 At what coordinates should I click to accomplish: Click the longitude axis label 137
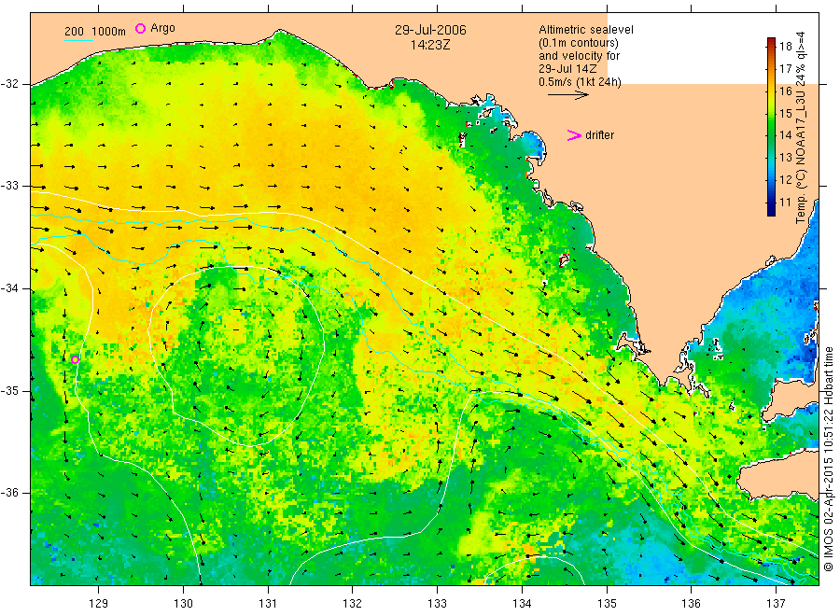pos(776,603)
